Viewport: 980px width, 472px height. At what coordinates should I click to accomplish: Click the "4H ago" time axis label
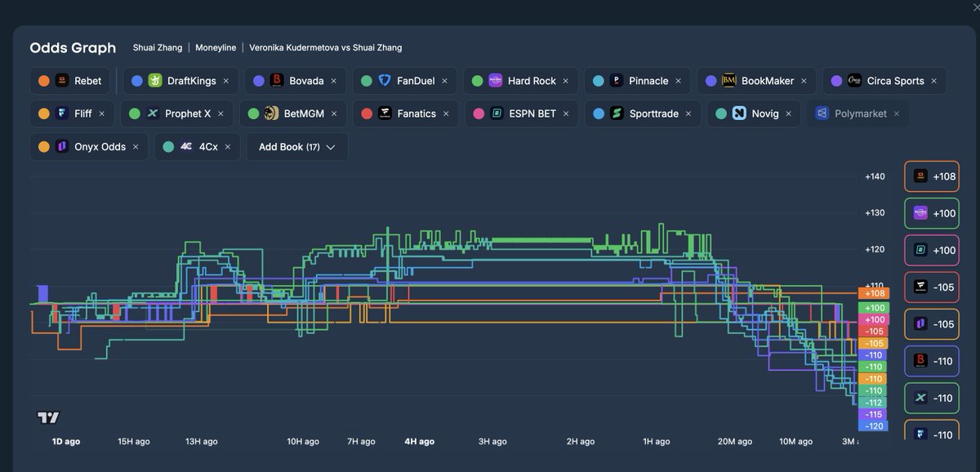(x=419, y=442)
